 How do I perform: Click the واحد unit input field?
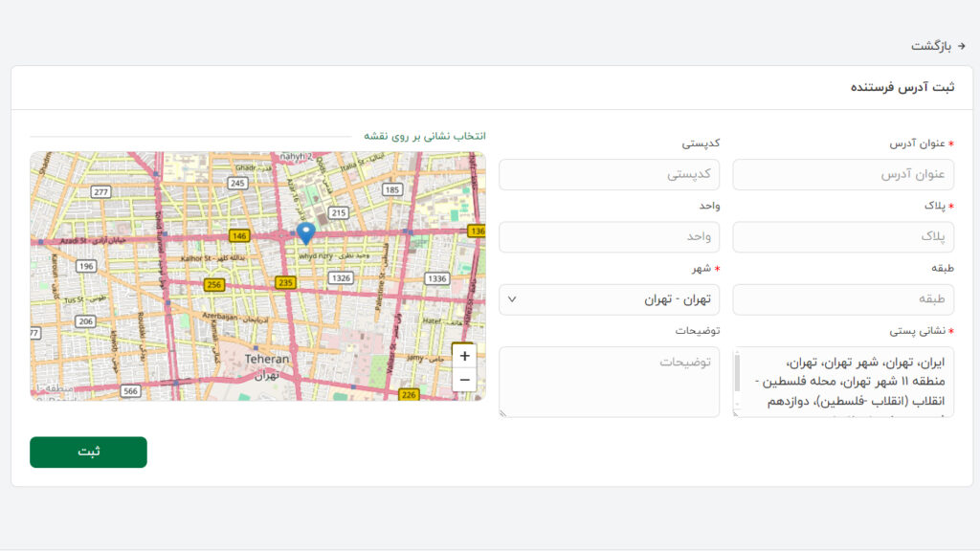pos(609,237)
